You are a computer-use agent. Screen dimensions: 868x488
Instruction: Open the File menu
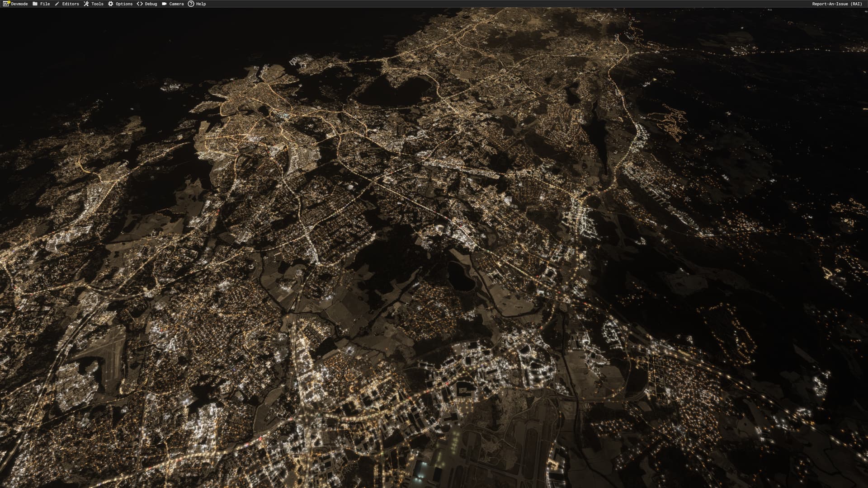45,4
